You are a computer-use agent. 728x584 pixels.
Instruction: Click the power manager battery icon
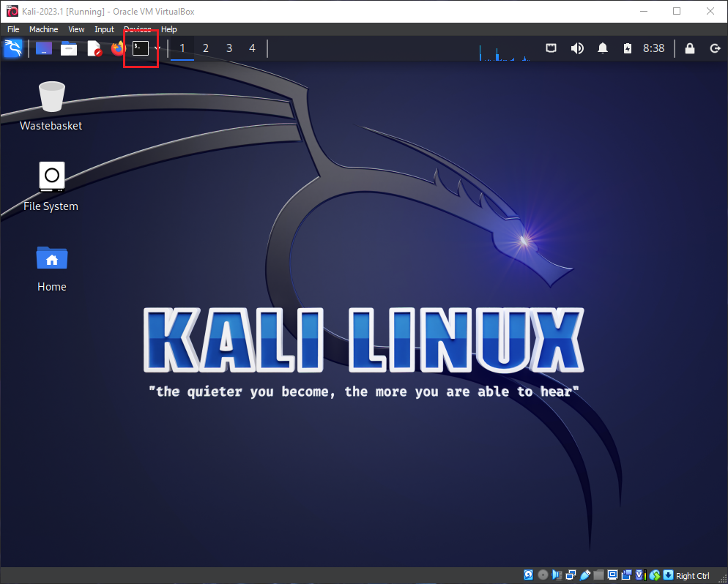pyautogui.click(x=627, y=48)
